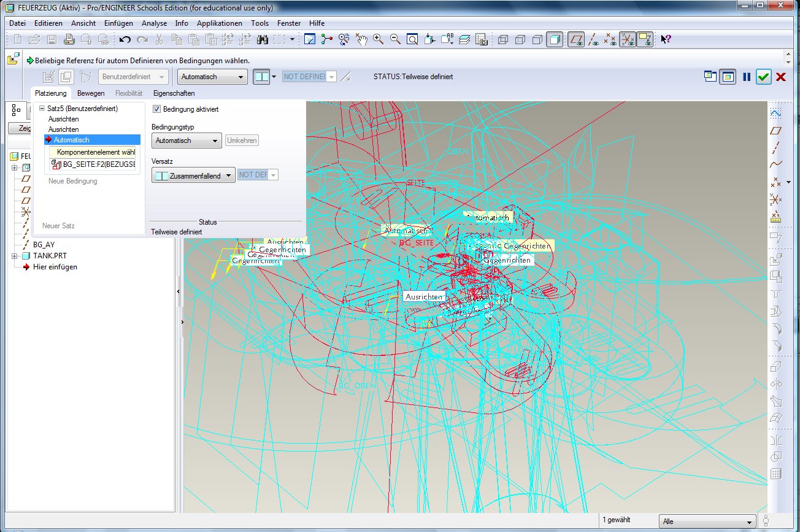Open the Bedingungstyp 'Automatisch' dropdown
This screenshot has height=532, width=800.
tap(187, 141)
